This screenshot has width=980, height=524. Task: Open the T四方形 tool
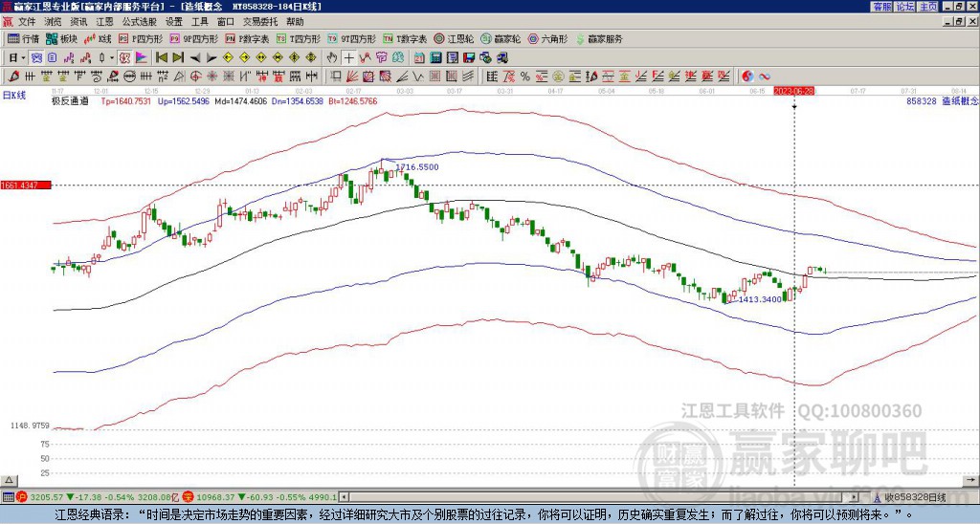click(x=299, y=38)
